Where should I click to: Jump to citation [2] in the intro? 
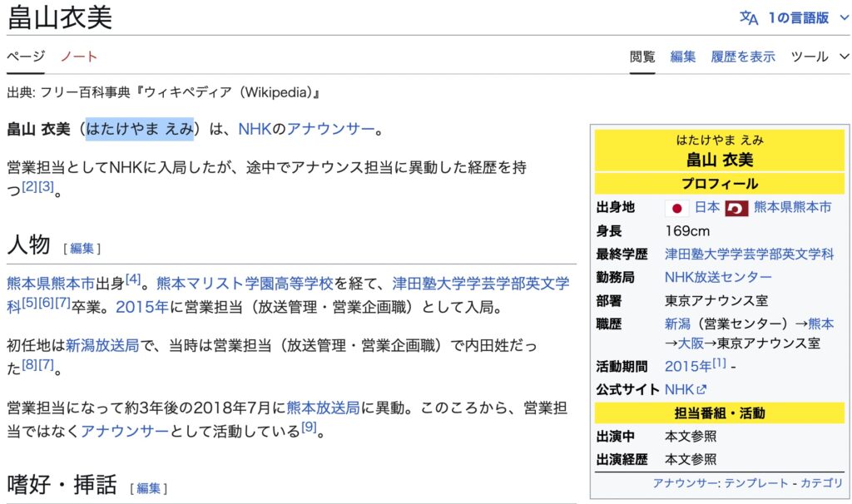pos(29,186)
